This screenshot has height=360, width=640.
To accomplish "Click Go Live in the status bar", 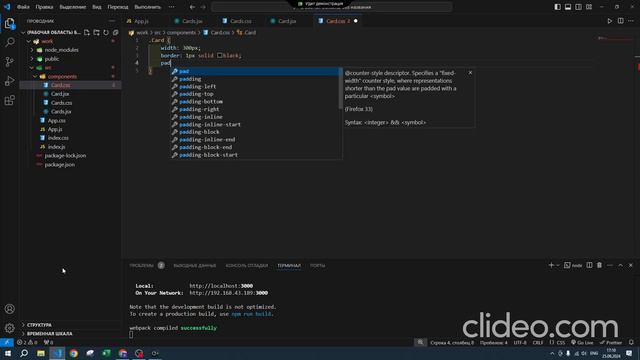I will 582,342.
